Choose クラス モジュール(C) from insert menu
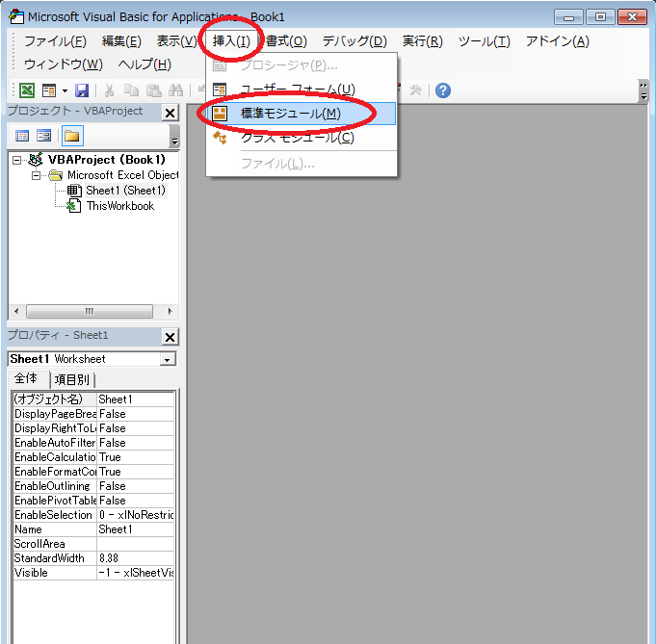Screen dimensions: 656x644 pos(302,138)
